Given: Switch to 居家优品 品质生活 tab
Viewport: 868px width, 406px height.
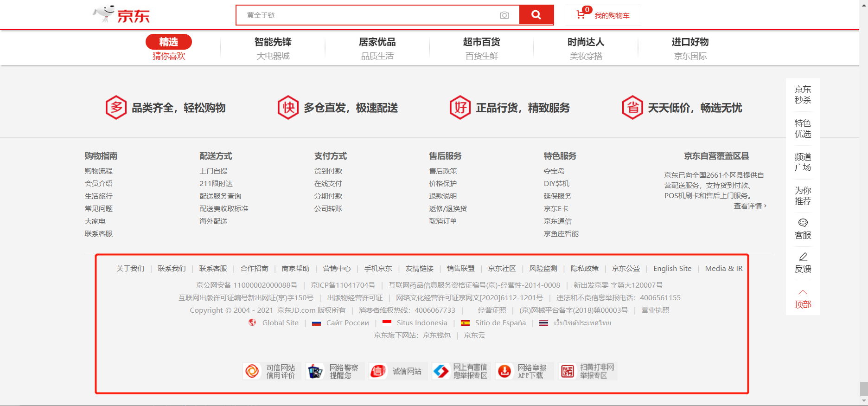Looking at the screenshot, I should (x=377, y=48).
